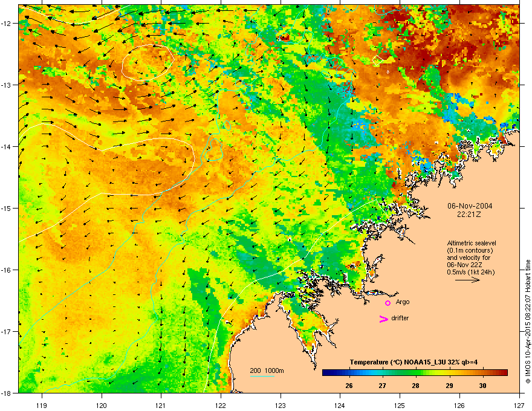Click the 0.5m/s velocity scale arrow
532x411 pixels.
(467, 280)
